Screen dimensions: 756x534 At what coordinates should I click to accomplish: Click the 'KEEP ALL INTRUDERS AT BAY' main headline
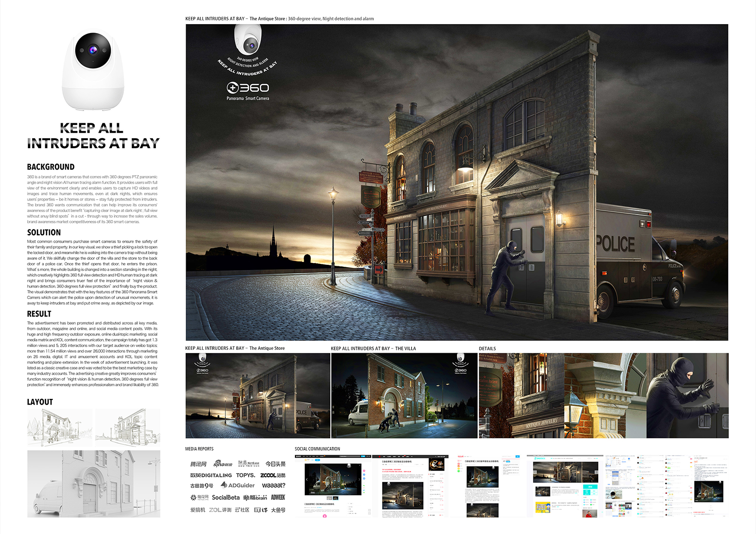93,136
